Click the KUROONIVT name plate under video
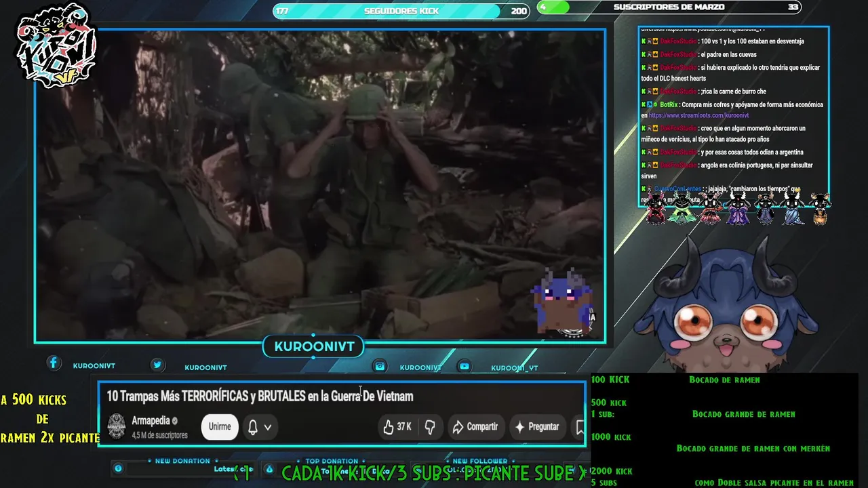This screenshot has height=488, width=868. point(314,347)
